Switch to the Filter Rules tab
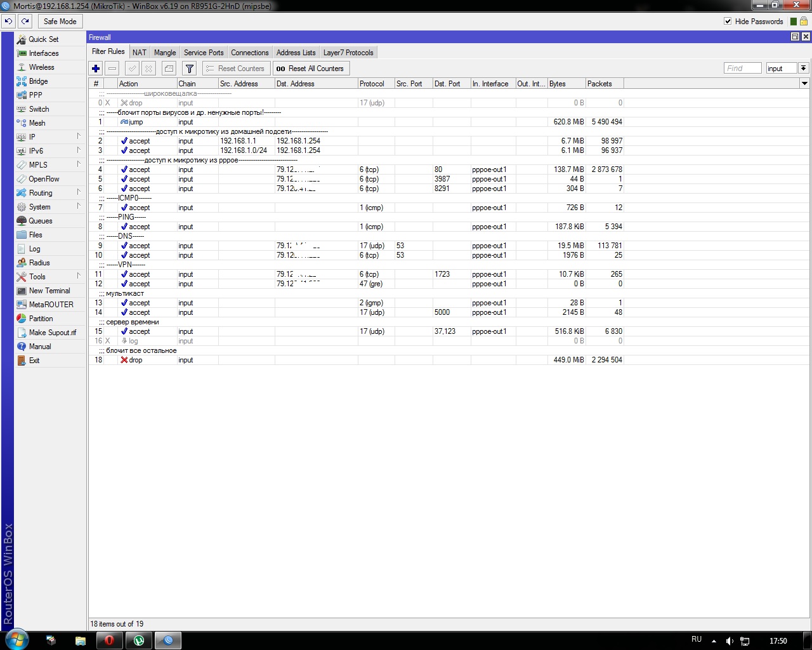Image resolution: width=812 pixels, height=650 pixels. [x=108, y=52]
